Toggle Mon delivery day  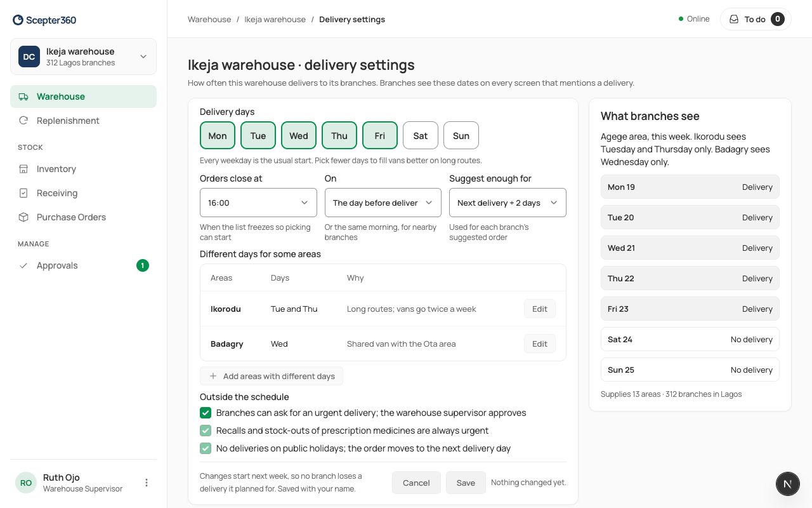click(218, 135)
